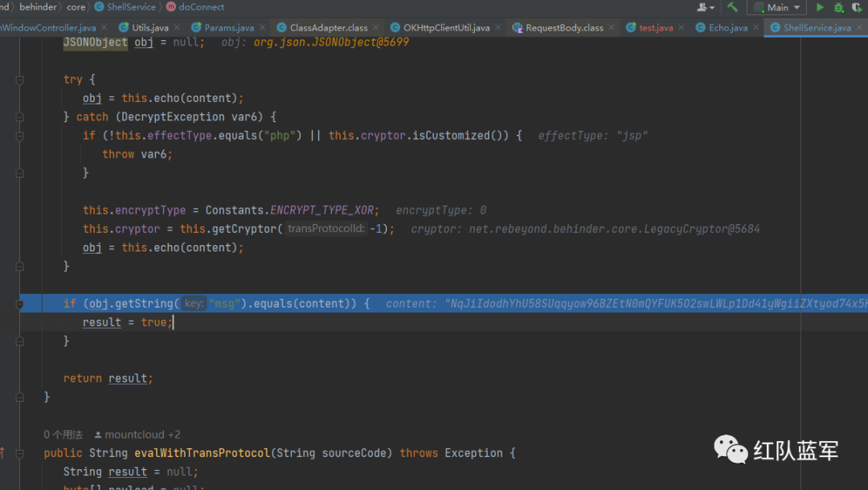Viewport: 868px width, 490px height.
Task: Click the org.json.JSONObject@5699 debug value
Action: (x=331, y=42)
